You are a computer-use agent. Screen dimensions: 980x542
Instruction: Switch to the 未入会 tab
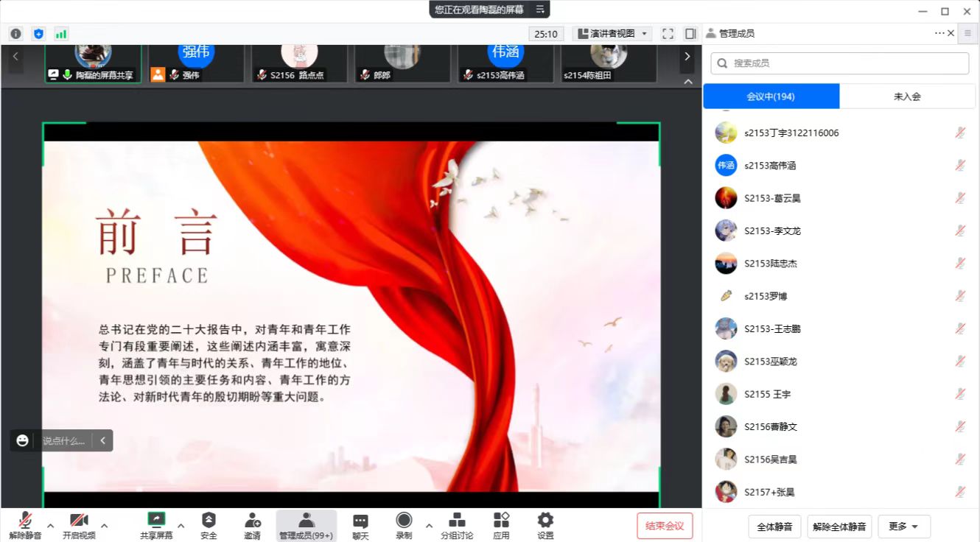(x=907, y=96)
